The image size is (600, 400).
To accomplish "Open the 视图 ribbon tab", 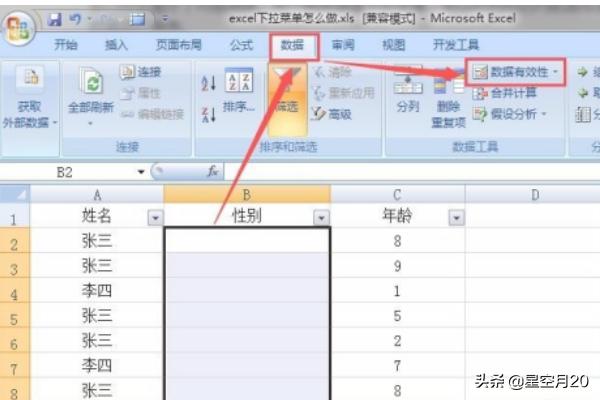I will click(x=394, y=45).
